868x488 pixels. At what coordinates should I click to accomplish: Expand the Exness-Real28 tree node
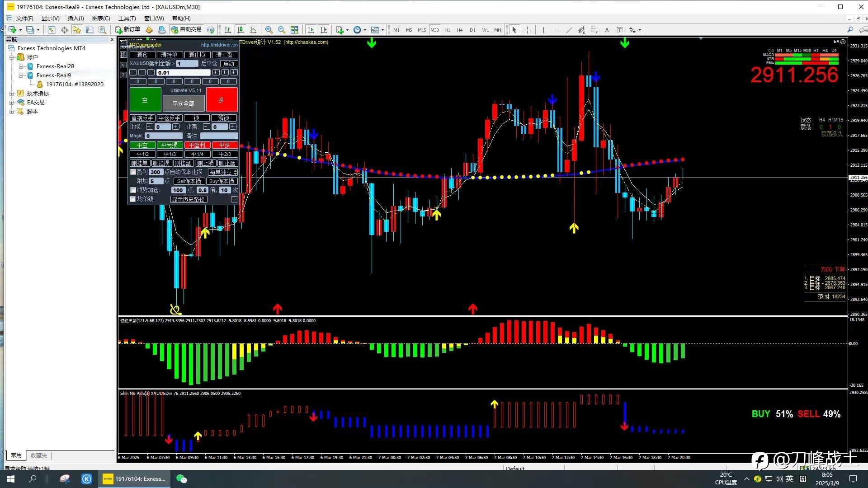pyautogui.click(x=21, y=66)
